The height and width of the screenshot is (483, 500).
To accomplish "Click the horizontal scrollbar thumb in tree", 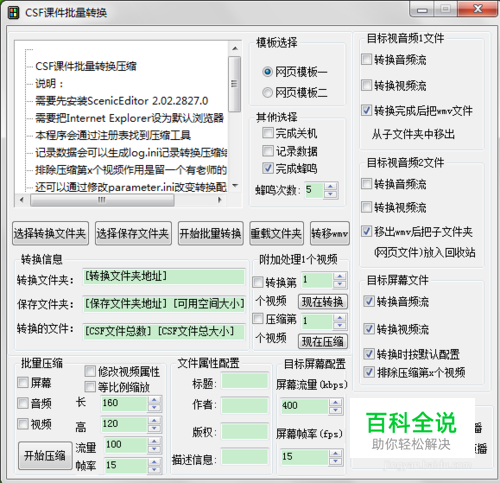I will (x=102, y=200).
